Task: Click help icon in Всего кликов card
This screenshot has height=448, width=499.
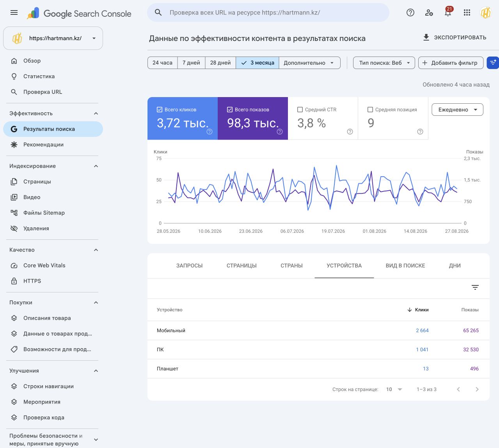Action: tap(210, 132)
